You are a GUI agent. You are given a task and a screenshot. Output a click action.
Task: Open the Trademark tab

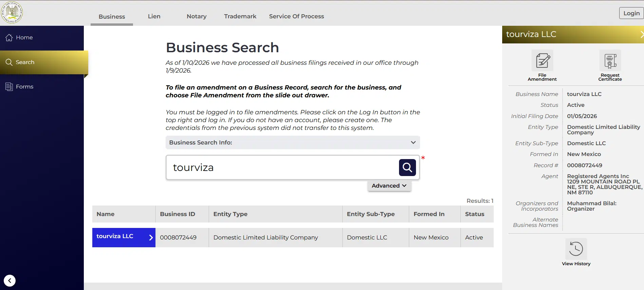pyautogui.click(x=240, y=16)
